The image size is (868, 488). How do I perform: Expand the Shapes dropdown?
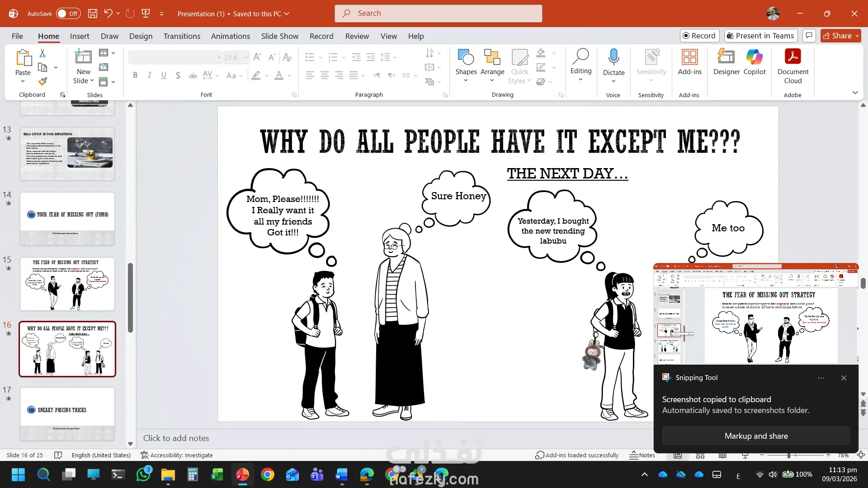click(466, 81)
